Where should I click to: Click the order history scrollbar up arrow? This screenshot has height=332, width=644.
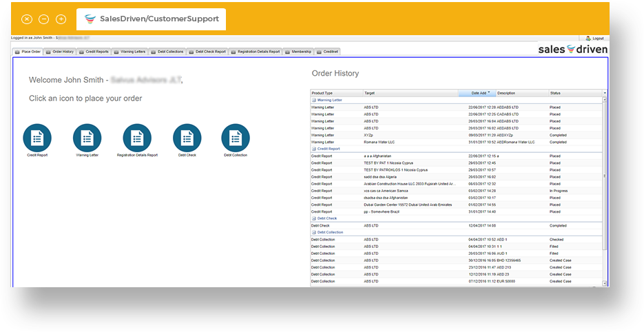[x=605, y=100]
